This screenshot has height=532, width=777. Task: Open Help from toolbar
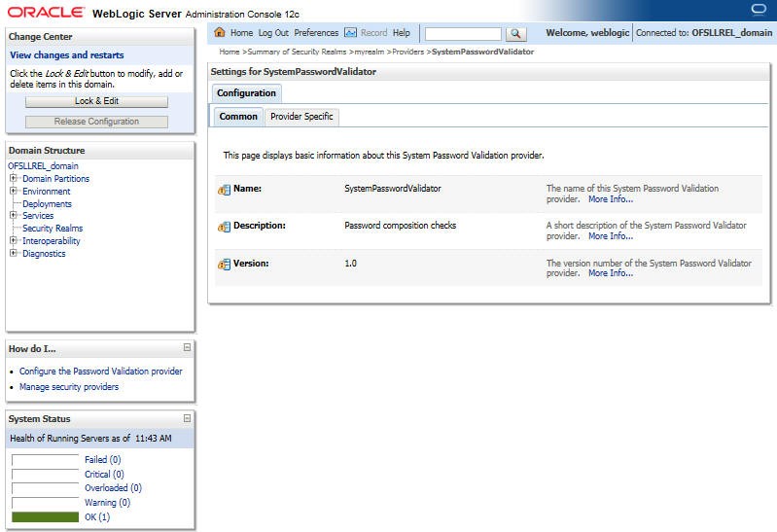pyautogui.click(x=402, y=33)
